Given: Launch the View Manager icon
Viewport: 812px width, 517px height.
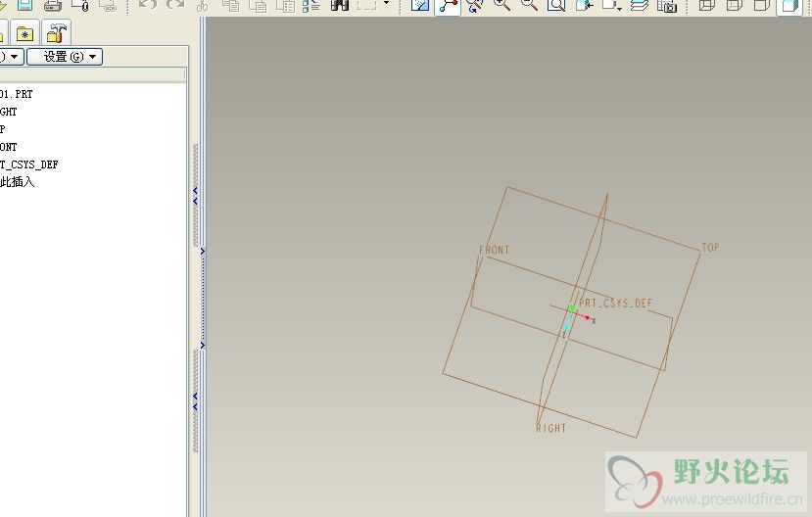Looking at the screenshot, I should coord(667,5).
